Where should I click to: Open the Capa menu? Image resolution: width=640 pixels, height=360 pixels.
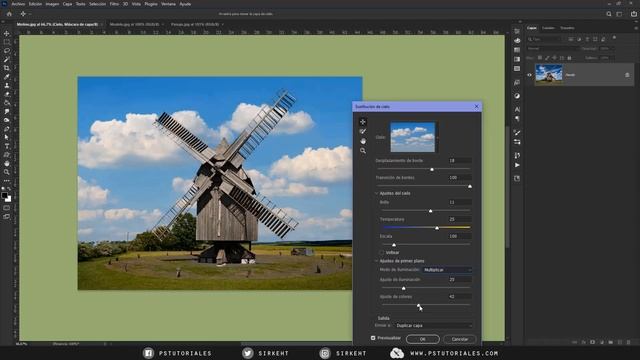(x=67, y=4)
